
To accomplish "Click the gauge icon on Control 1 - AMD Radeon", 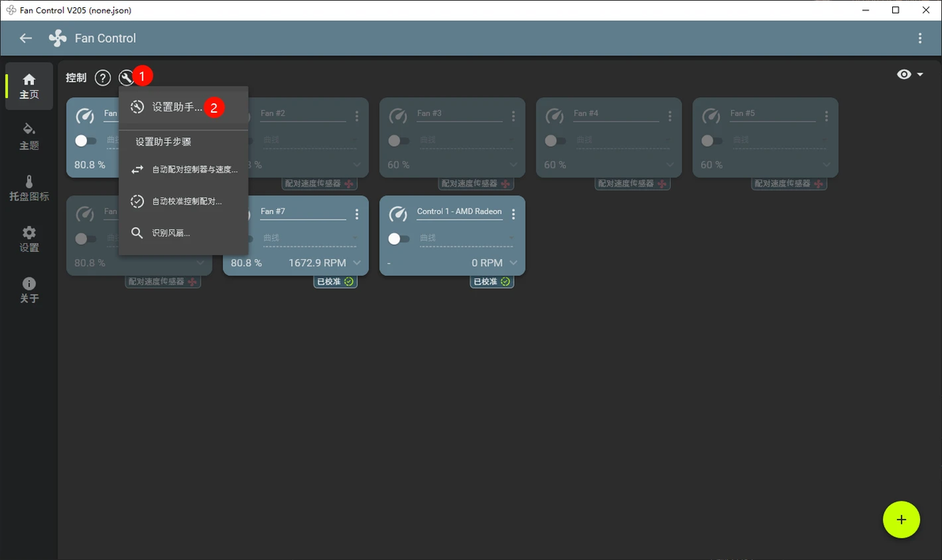I will pyautogui.click(x=398, y=214).
